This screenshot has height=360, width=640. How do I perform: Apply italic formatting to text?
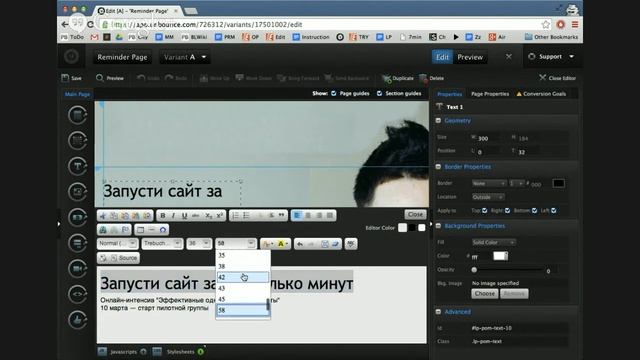[173, 216]
